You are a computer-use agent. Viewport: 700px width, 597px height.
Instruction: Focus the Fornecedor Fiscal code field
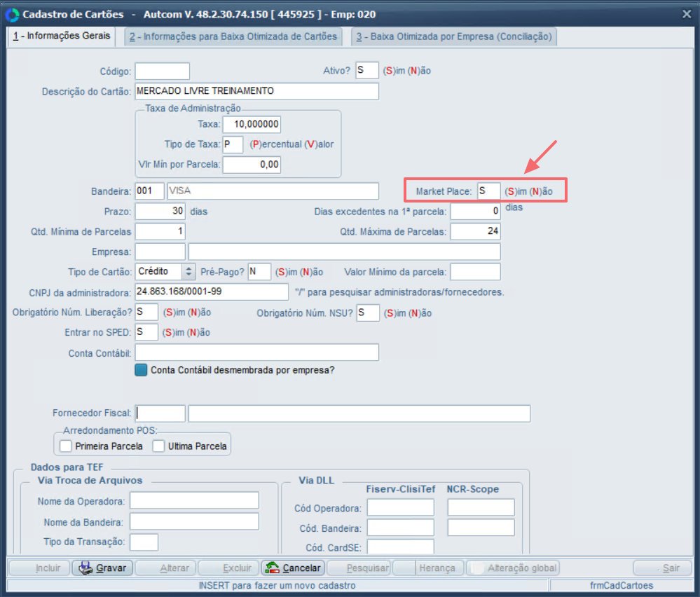pos(160,413)
